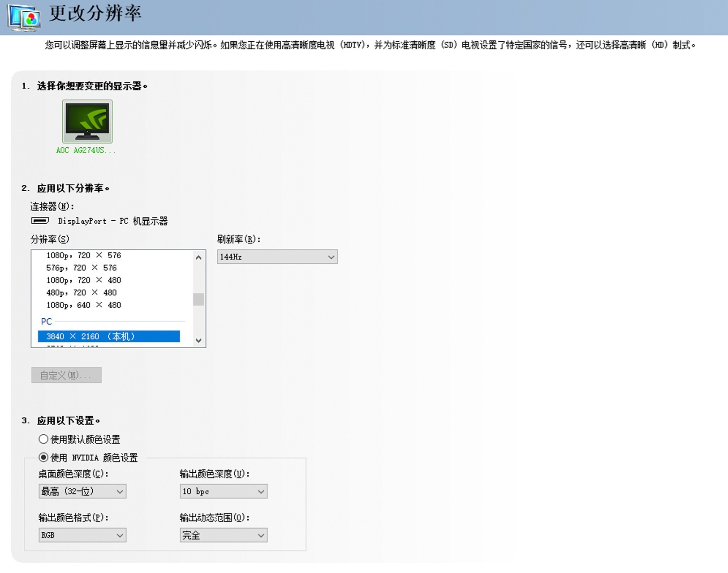Click the scroll-up arrow of the resolution list
The height and width of the screenshot is (573, 728).
click(x=198, y=257)
